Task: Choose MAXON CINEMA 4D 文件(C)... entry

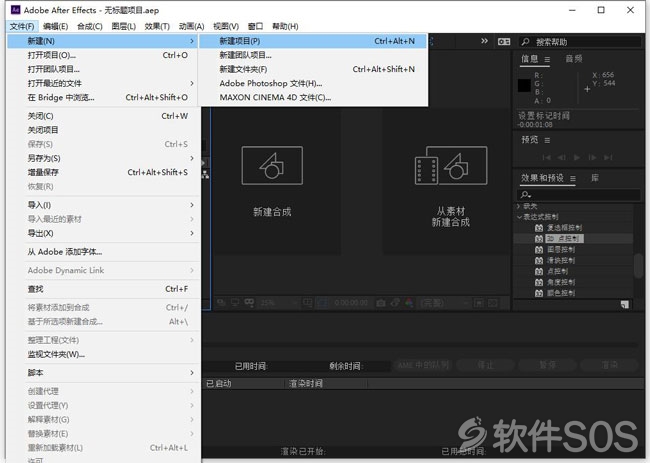Action: pos(313,97)
